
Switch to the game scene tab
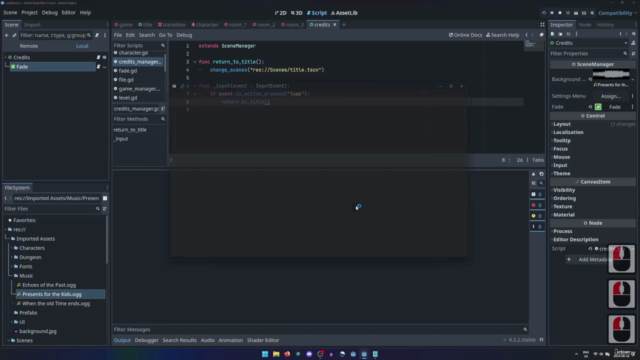point(123,25)
